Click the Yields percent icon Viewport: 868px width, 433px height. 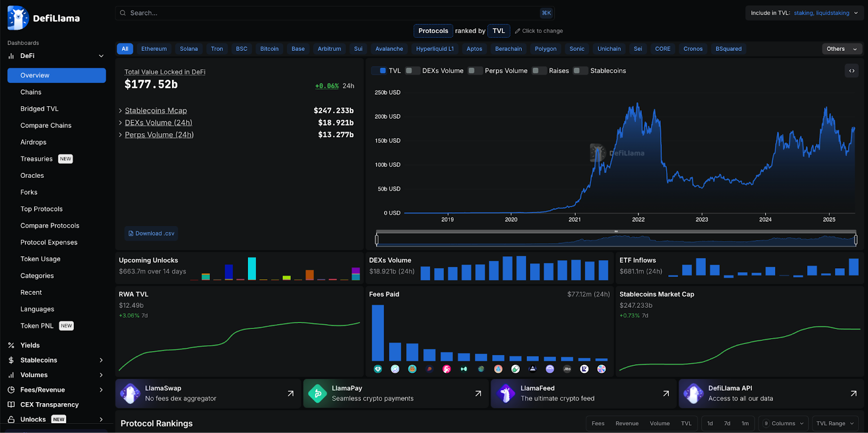[x=11, y=345]
